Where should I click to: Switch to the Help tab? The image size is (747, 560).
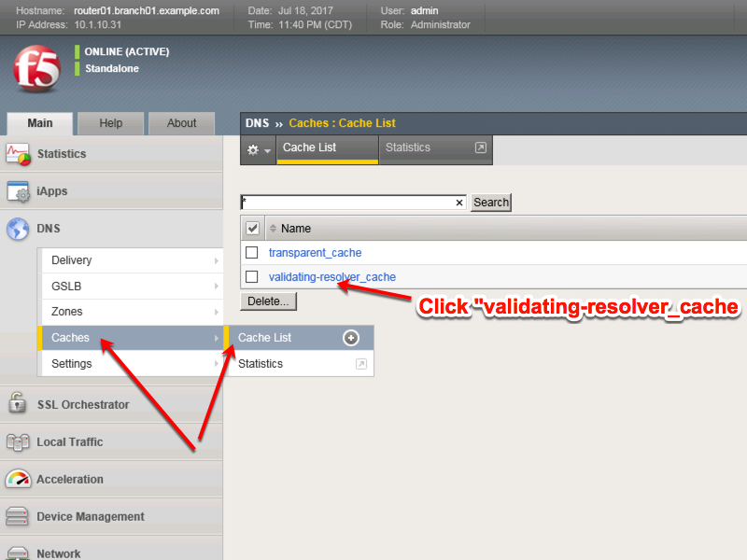(110, 123)
